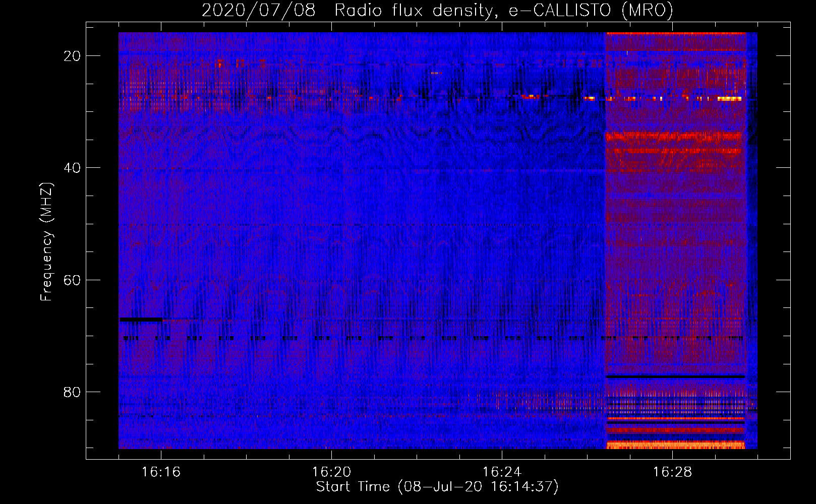The height and width of the screenshot is (504, 816).
Task: Click the plot title '2020/07/08 Radio flux density'
Action: click(x=437, y=10)
